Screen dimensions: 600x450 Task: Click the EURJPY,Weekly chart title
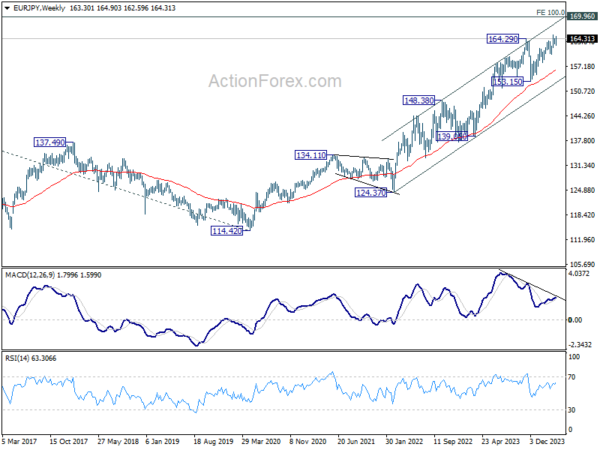[34, 6]
